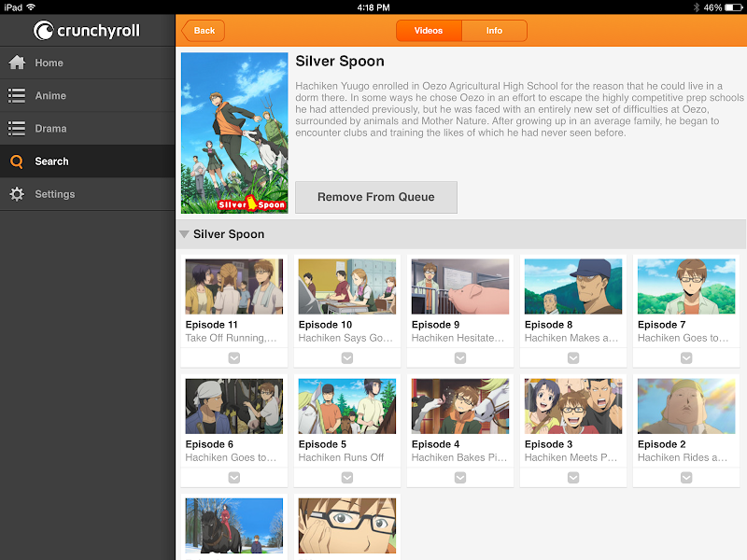Image resolution: width=747 pixels, height=560 pixels.
Task: Click 'Hachiken Rides a…' subtitle
Action: (683, 457)
